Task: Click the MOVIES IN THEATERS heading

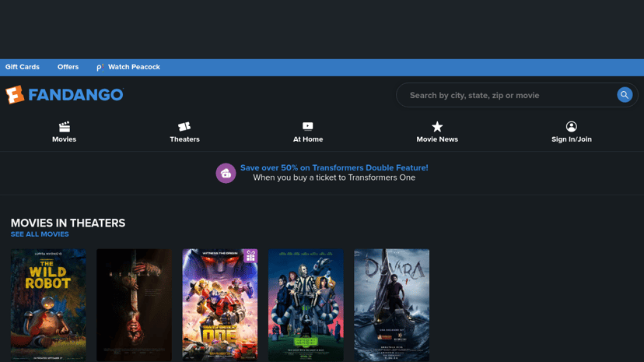Action: pyautogui.click(x=68, y=223)
